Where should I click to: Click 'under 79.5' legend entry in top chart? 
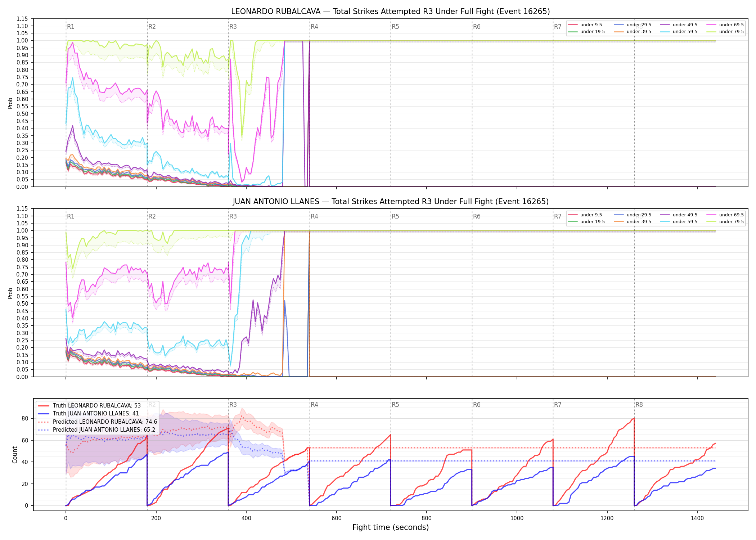pos(725,32)
